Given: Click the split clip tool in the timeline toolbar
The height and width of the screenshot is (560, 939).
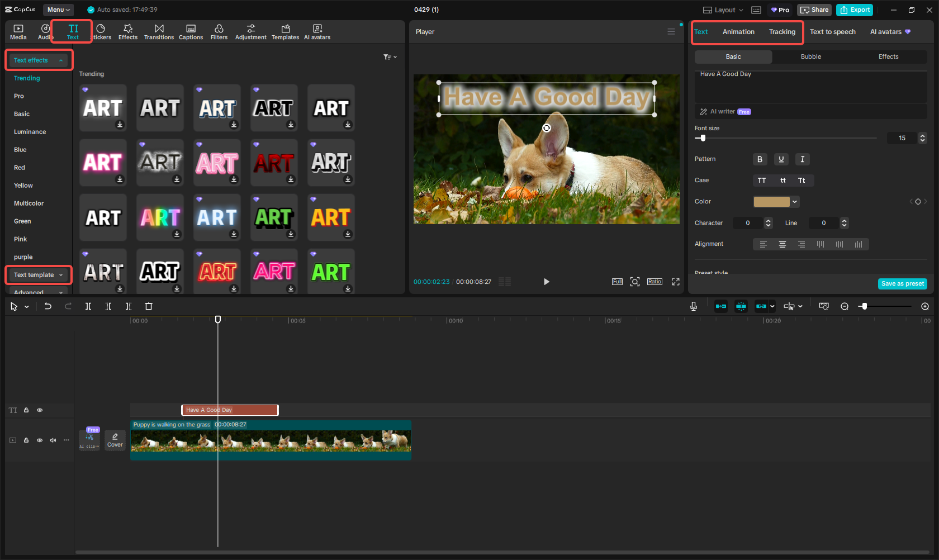Looking at the screenshot, I should (88, 306).
